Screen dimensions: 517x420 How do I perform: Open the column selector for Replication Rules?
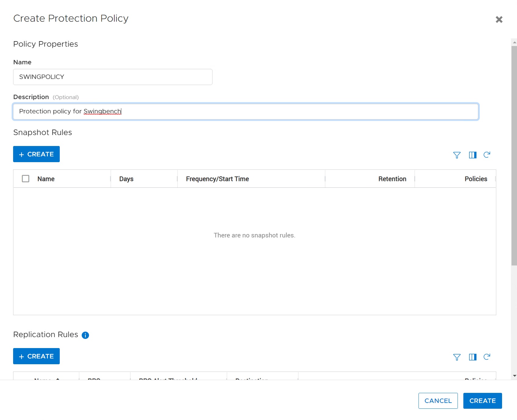(473, 357)
